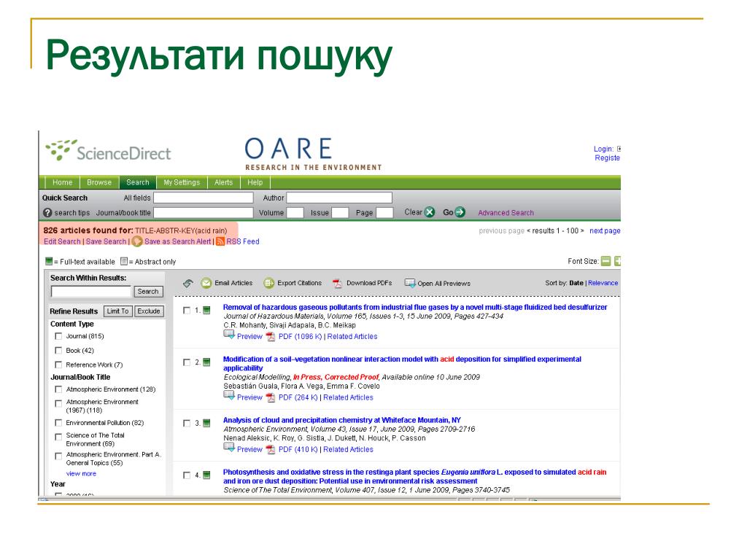Click the search tips question mark icon
This screenshot has height=560, width=747.
tap(47, 213)
